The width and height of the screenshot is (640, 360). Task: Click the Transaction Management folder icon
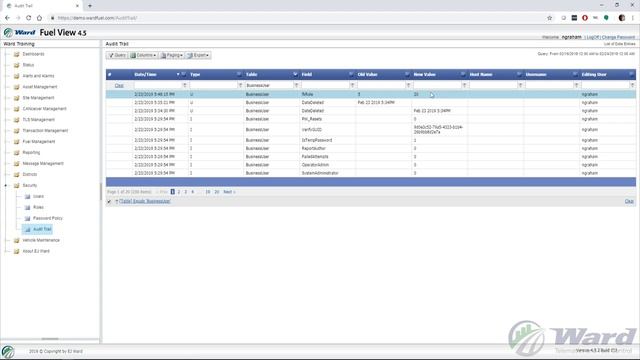point(17,131)
